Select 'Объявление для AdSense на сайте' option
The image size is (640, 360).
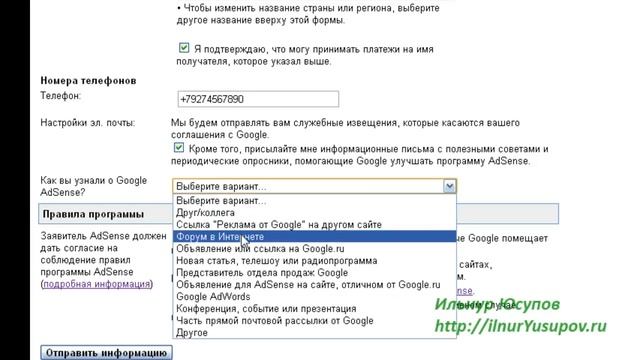(x=314, y=284)
